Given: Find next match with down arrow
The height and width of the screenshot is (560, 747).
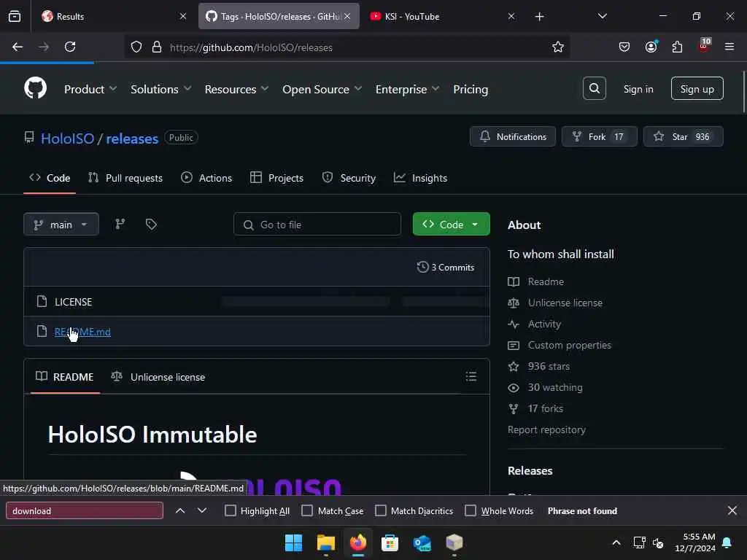Looking at the screenshot, I should (x=202, y=511).
